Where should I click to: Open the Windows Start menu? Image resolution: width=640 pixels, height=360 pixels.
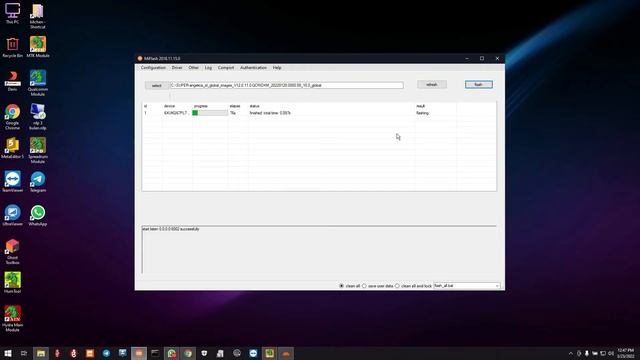[x=8, y=353]
